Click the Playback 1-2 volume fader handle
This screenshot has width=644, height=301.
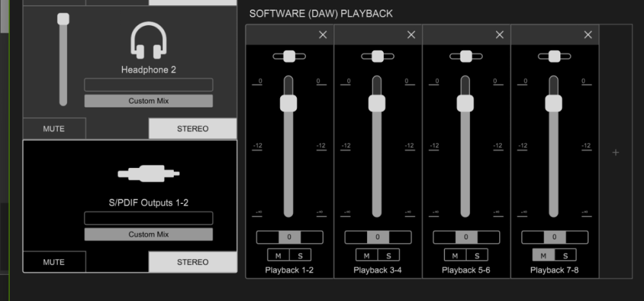tap(289, 103)
